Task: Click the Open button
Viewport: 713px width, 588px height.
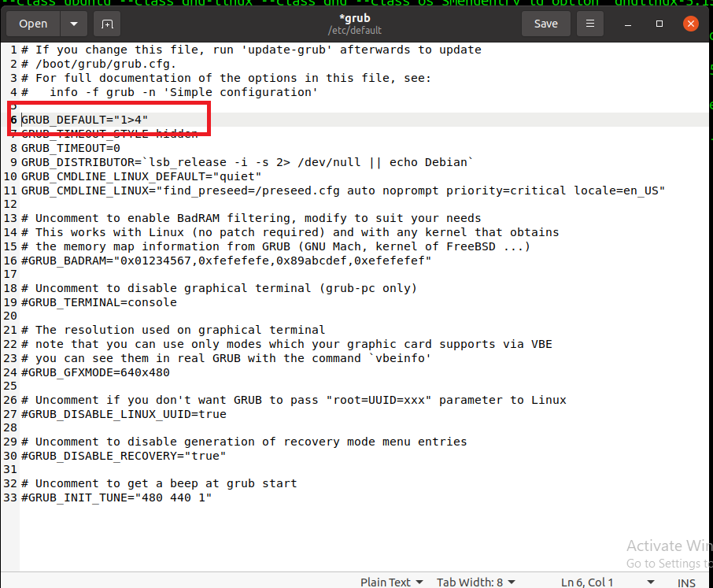Action: tap(33, 24)
